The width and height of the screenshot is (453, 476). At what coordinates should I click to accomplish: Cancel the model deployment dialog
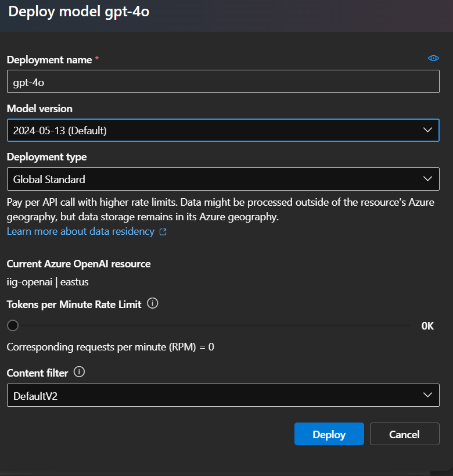pyautogui.click(x=404, y=434)
